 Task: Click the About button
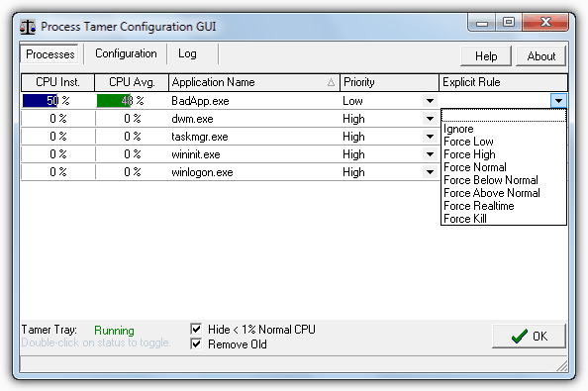coord(540,56)
